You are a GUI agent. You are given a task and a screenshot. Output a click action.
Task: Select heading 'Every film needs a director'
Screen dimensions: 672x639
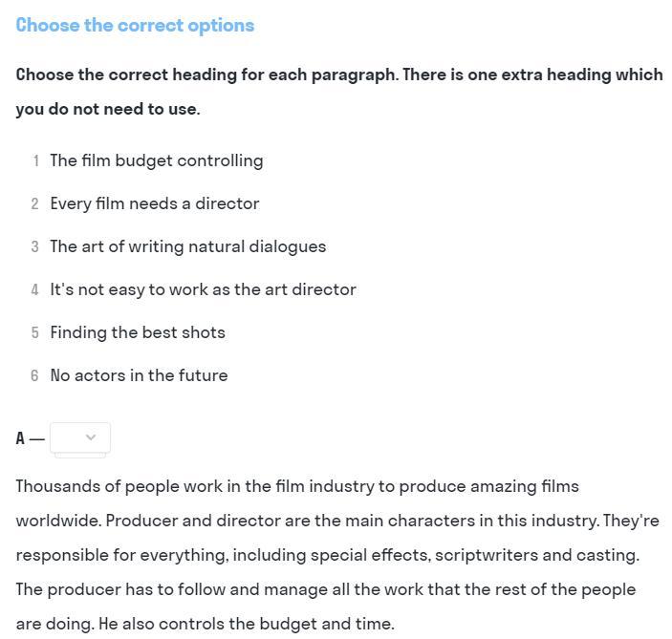(155, 203)
